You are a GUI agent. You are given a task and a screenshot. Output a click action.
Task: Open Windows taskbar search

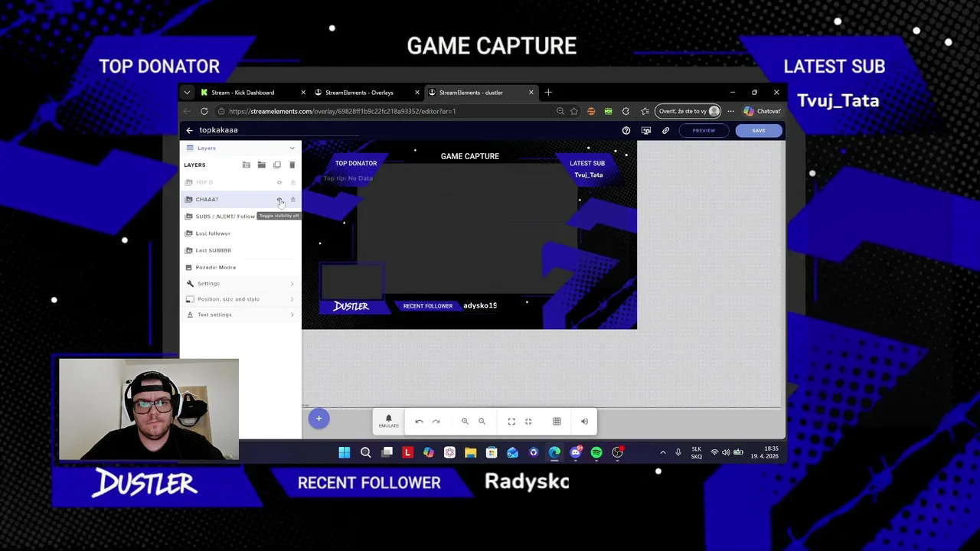pos(366,452)
